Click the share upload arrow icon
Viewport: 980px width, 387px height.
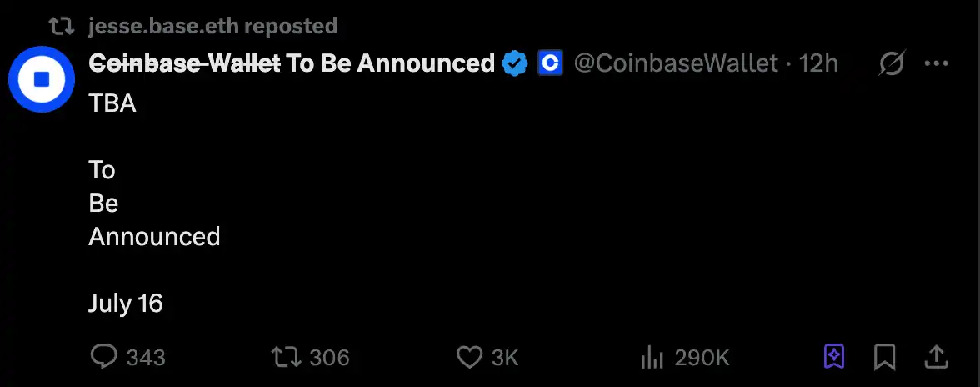click(x=937, y=357)
